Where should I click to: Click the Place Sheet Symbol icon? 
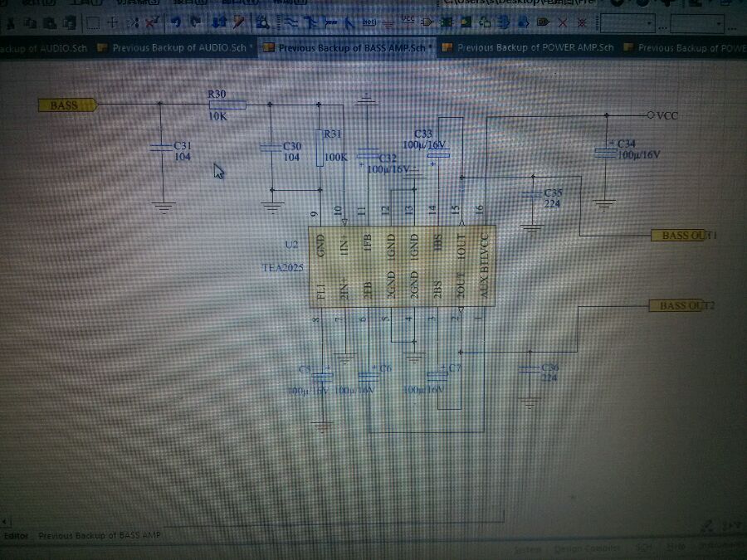coord(447,22)
